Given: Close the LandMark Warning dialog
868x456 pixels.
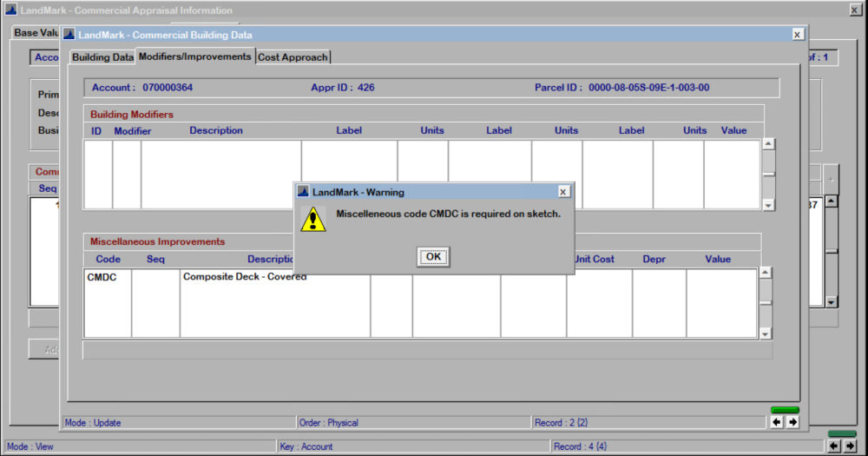Looking at the screenshot, I should point(563,192).
